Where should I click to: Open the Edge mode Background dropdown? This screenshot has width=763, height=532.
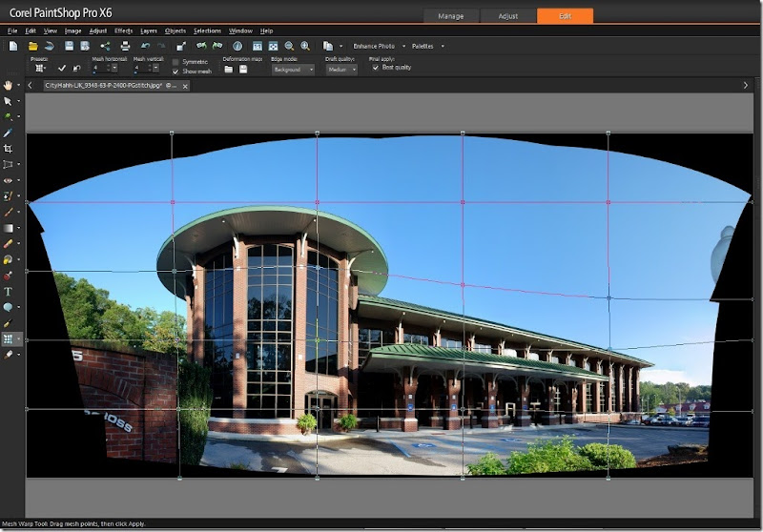tap(293, 70)
